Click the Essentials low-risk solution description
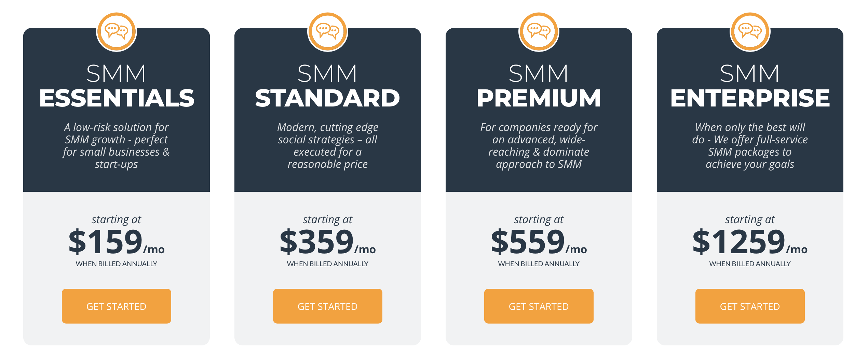The image size is (868, 357). tap(117, 146)
